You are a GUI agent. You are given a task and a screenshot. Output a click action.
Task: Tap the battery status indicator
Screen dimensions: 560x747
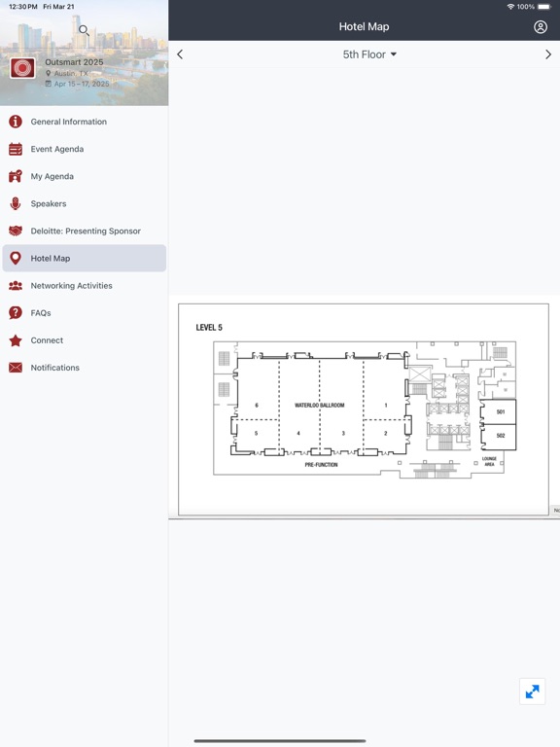pos(544,7)
